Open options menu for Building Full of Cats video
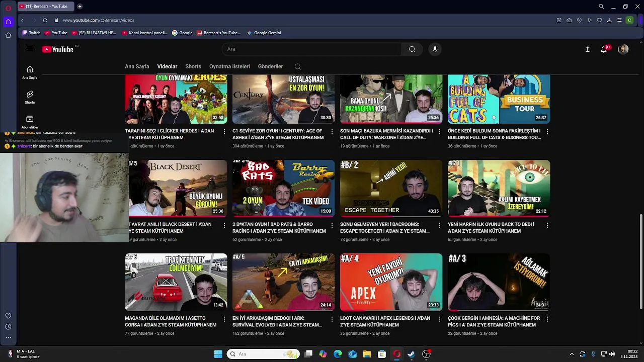 pos(547,132)
